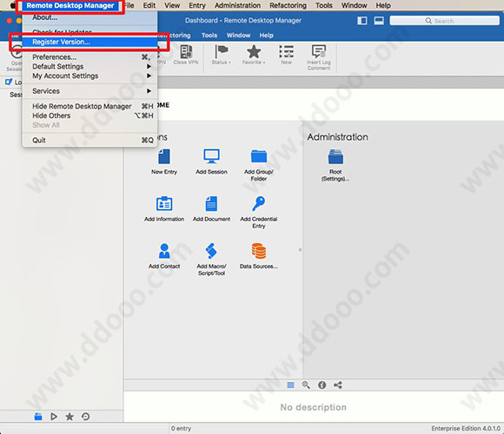
Task: Click the 'No description' text area
Action: pos(313,407)
